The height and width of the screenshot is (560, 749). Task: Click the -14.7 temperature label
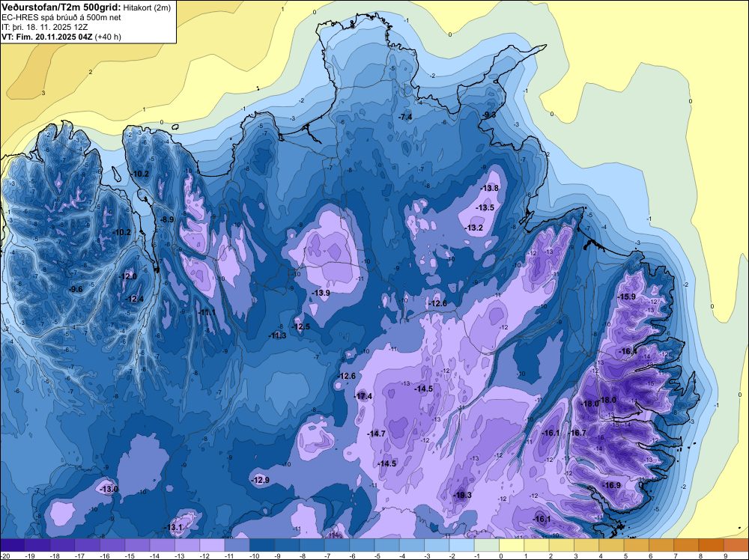[x=376, y=433]
